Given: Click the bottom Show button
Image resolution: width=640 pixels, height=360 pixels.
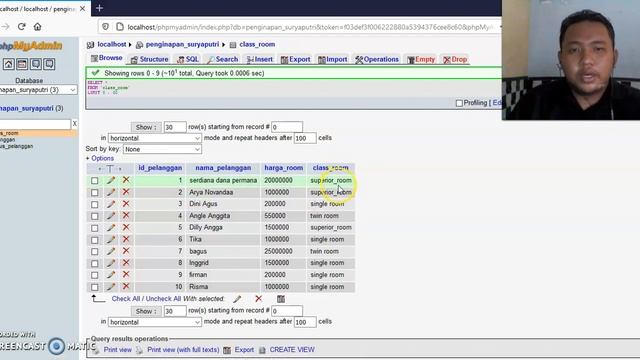Looking at the screenshot, I should (x=146, y=311).
